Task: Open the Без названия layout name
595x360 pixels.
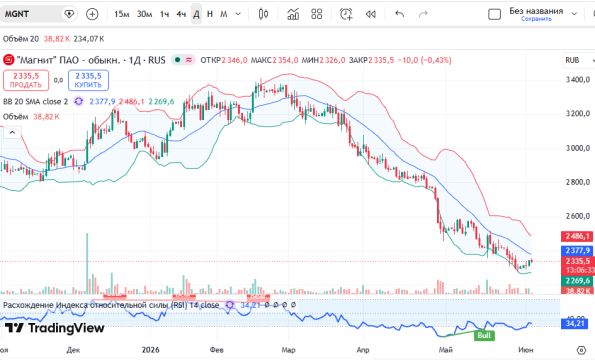Action: [536, 11]
